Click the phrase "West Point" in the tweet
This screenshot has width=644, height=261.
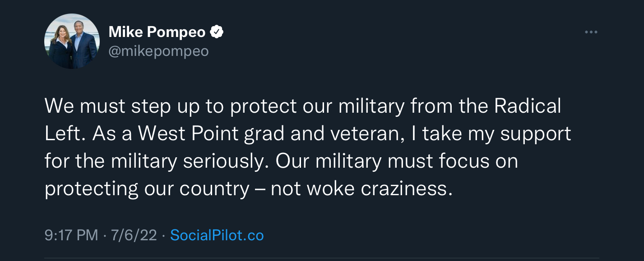tap(188, 134)
